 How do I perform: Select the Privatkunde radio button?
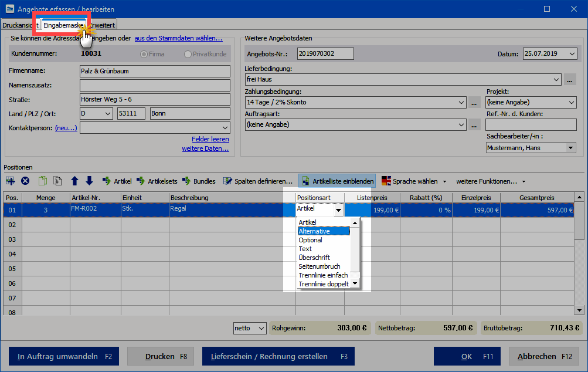point(188,54)
